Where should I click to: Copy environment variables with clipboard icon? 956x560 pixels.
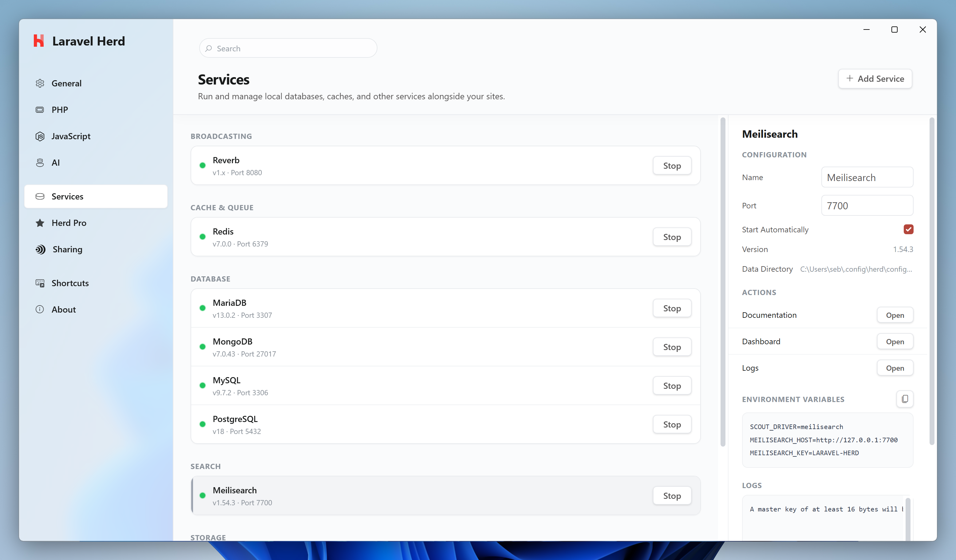(905, 399)
